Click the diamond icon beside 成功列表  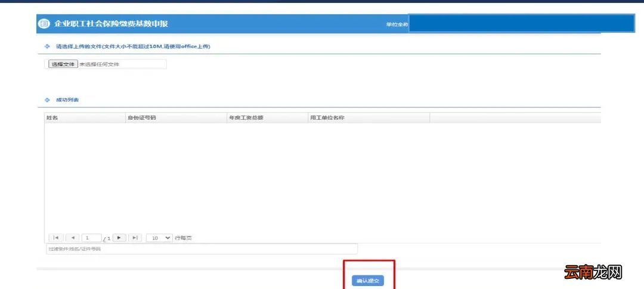47,100
